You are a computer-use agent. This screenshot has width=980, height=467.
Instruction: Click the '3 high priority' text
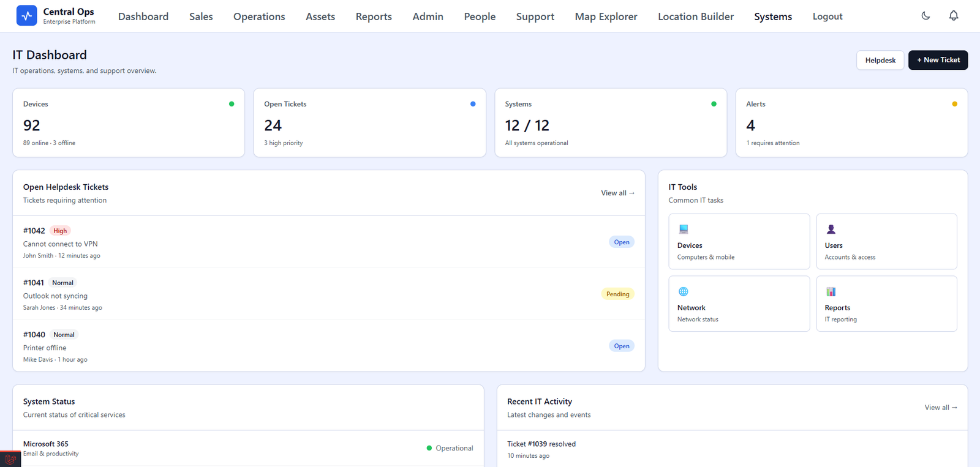(x=284, y=143)
